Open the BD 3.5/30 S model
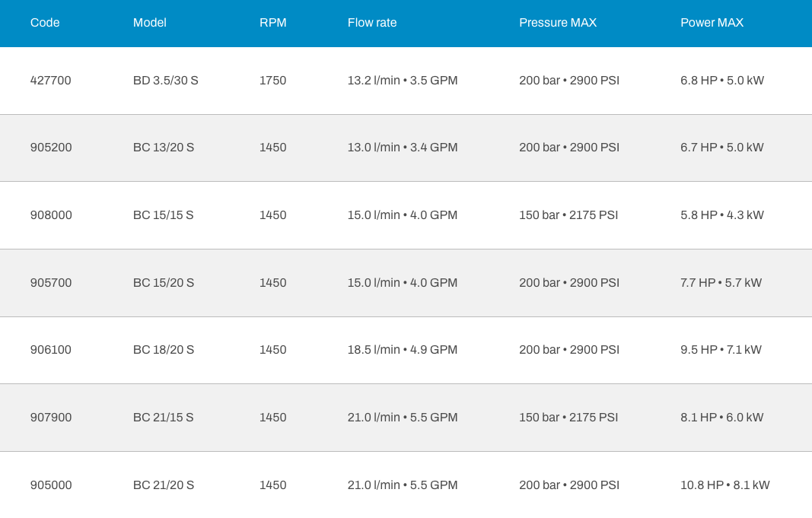Screen dimensions: 812x518 tap(165, 81)
